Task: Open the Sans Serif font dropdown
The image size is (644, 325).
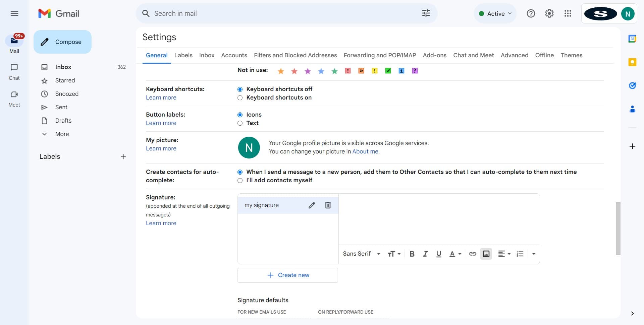Action: pos(361,254)
